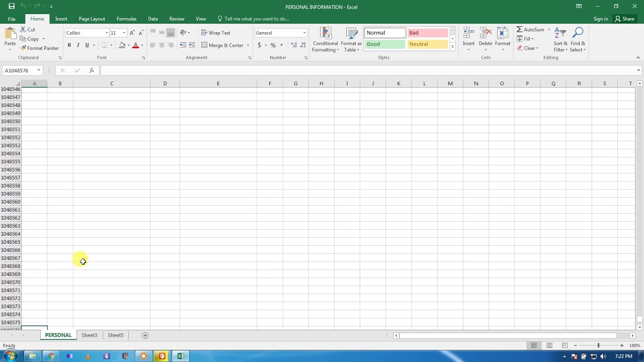Click the Merge & Center icon
Viewport: 644px width, 362px height.
coord(204,45)
